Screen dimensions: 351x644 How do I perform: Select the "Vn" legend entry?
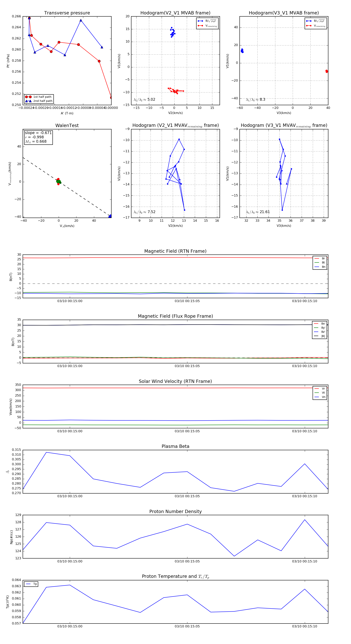tap(320, 397)
